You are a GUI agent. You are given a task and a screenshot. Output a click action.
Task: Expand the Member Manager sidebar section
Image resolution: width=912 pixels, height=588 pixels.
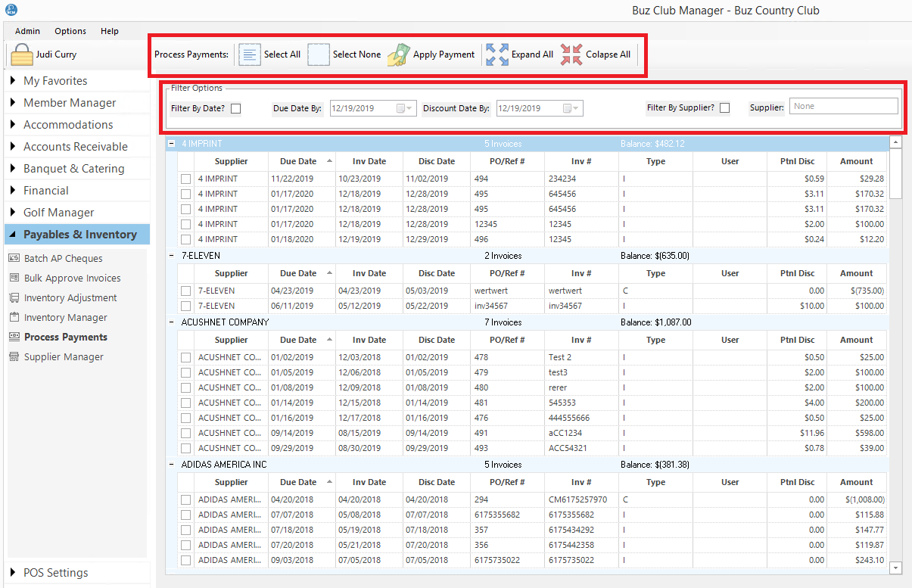70,103
